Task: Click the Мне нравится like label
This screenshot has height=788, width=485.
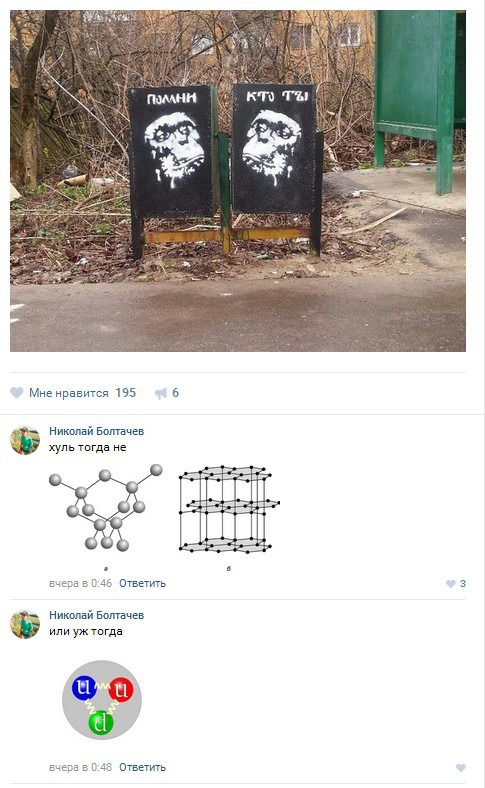Action: click(69, 393)
